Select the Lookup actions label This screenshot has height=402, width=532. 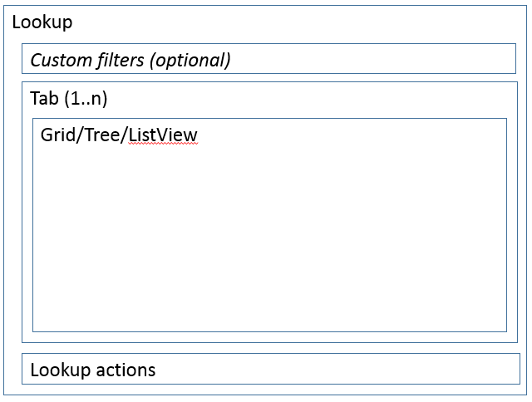93,370
